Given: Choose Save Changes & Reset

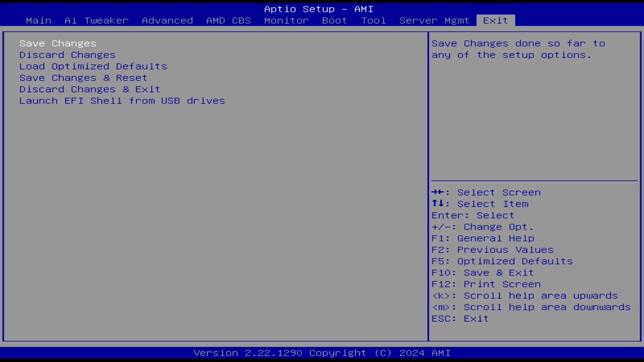Looking at the screenshot, I should (x=84, y=78).
